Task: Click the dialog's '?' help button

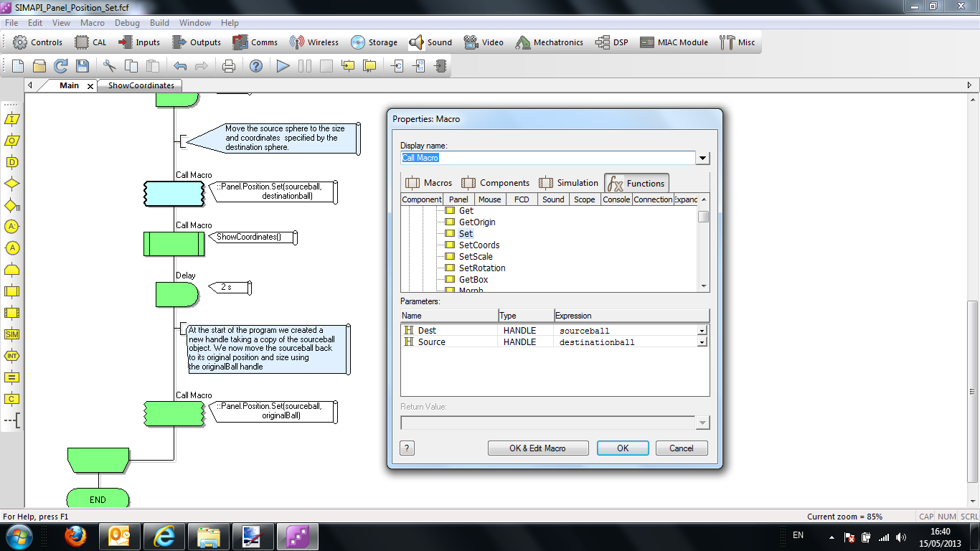Action: pyautogui.click(x=407, y=448)
